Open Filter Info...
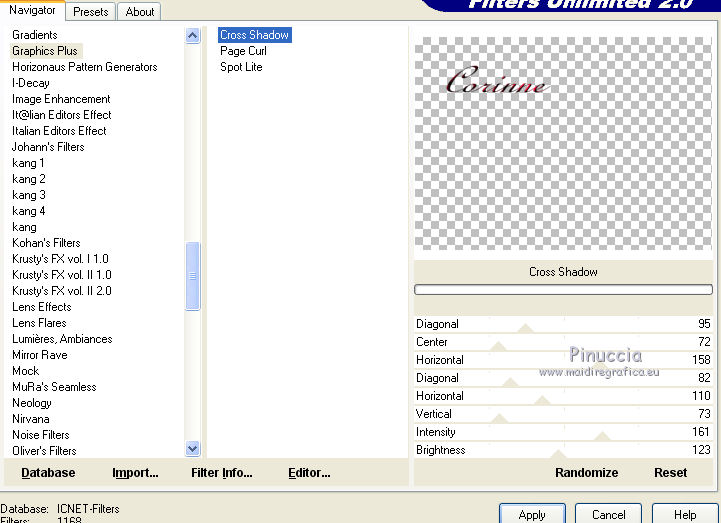The height and width of the screenshot is (523, 721). (x=222, y=473)
